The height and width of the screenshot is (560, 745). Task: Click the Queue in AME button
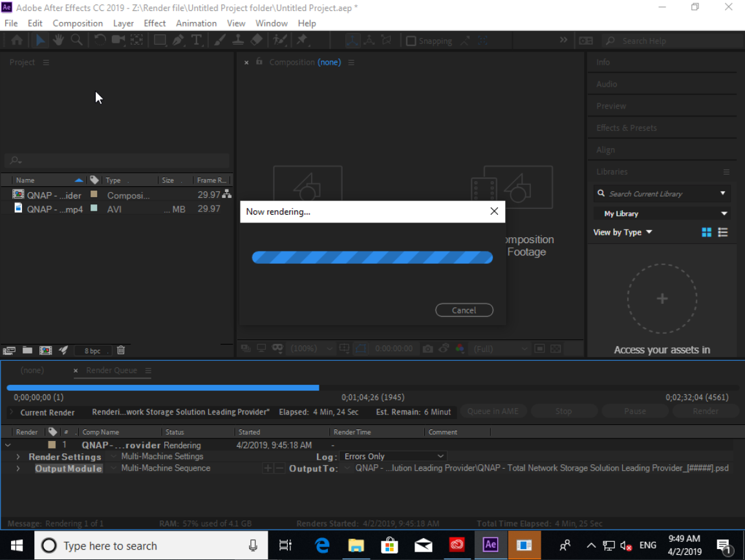[x=493, y=411]
